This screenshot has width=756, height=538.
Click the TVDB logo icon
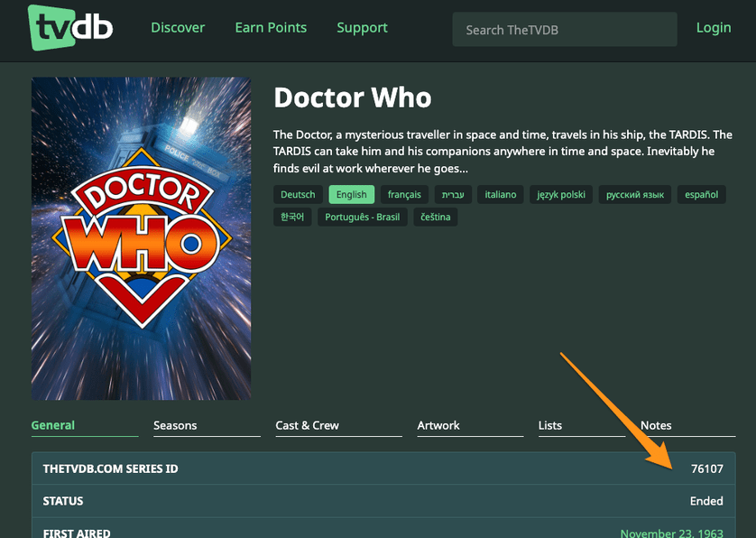[x=70, y=27]
